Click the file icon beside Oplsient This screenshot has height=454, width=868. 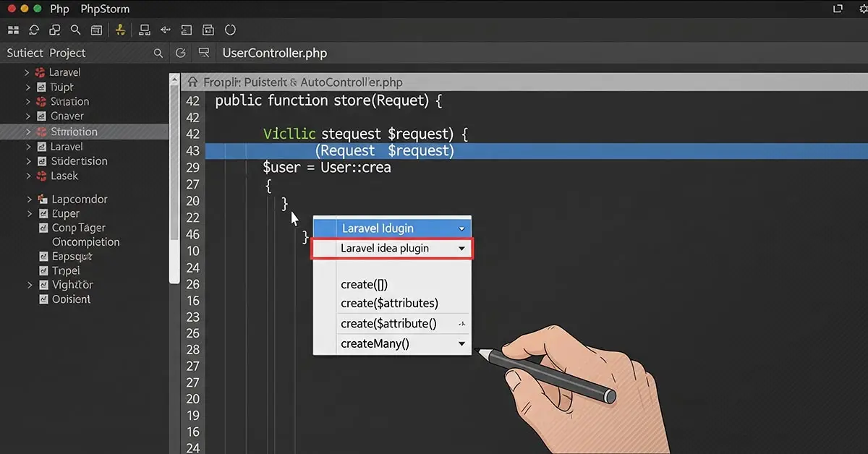point(43,299)
